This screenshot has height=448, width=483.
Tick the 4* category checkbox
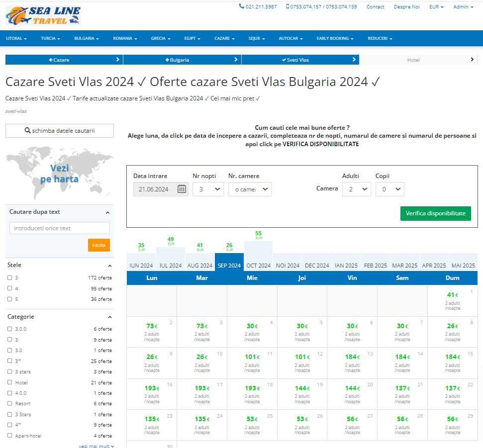pyautogui.click(x=10, y=425)
